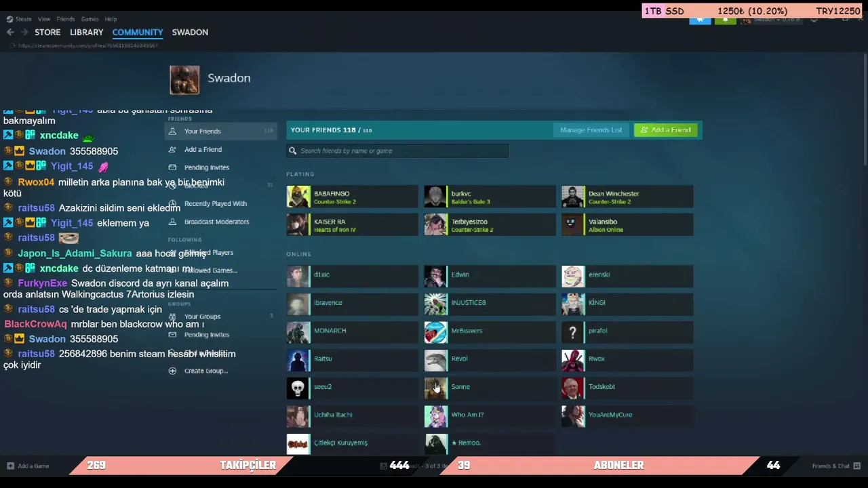Select the COMMUNITY tab
The image size is (868, 488).
click(138, 32)
